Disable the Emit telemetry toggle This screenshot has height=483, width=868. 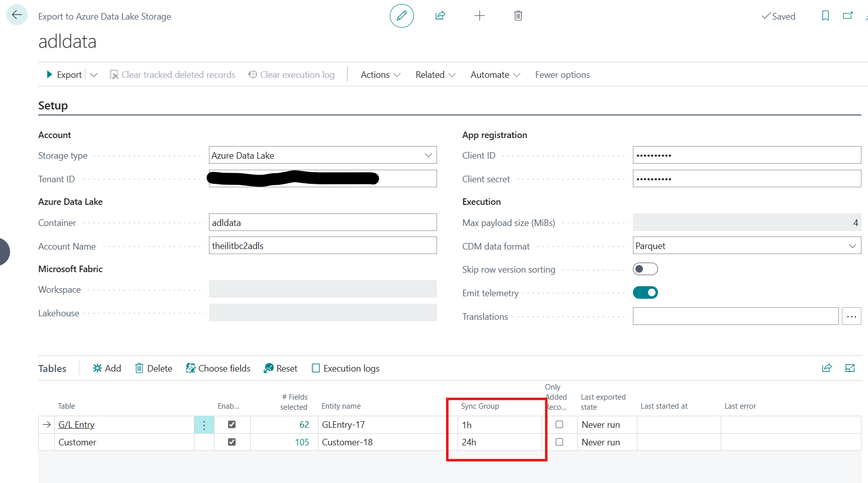[645, 292]
